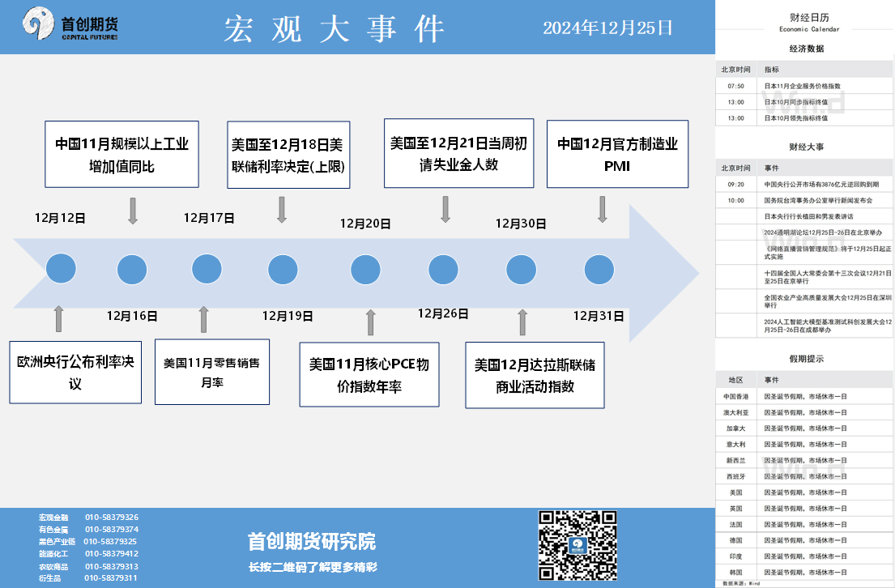This screenshot has height=588, width=895.
Task: Select the 澳大利亚 holiday row
Action: (x=804, y=412)
